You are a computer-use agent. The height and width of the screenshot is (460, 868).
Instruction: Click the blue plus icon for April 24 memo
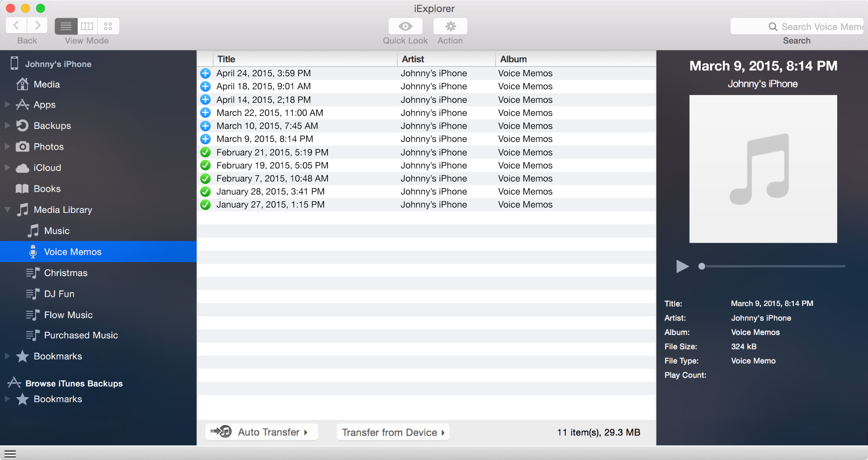pyautogui.click(x=205, y=73)
